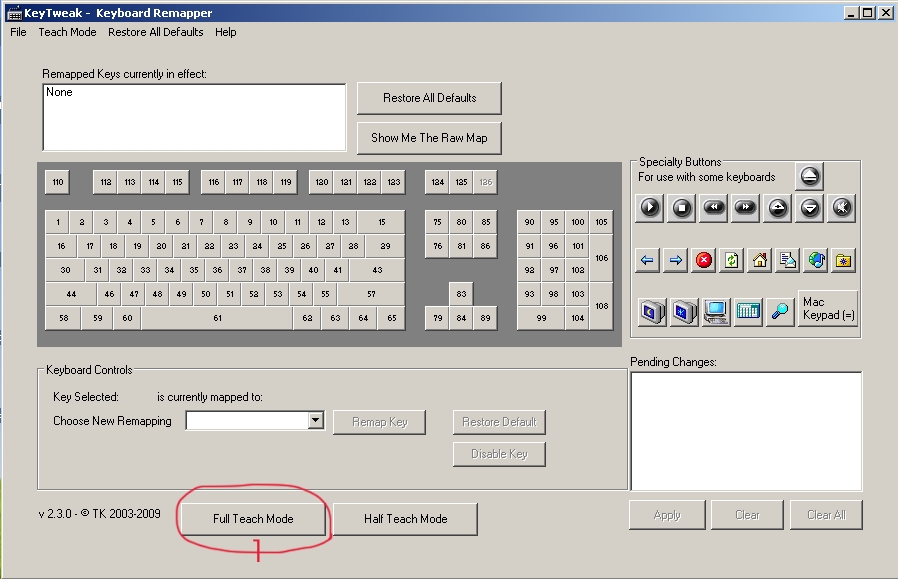Click the magnifier Search specialty button

coord(779,311)
